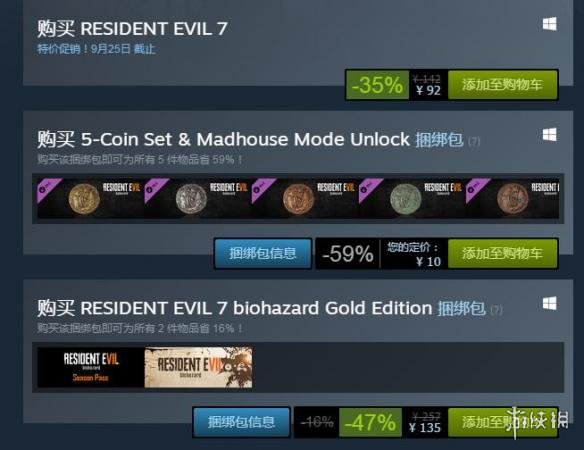The height and width of the screenshot is (450, 584).
Task: Open bundle info for Gold Edition
Action: point(241,422)
